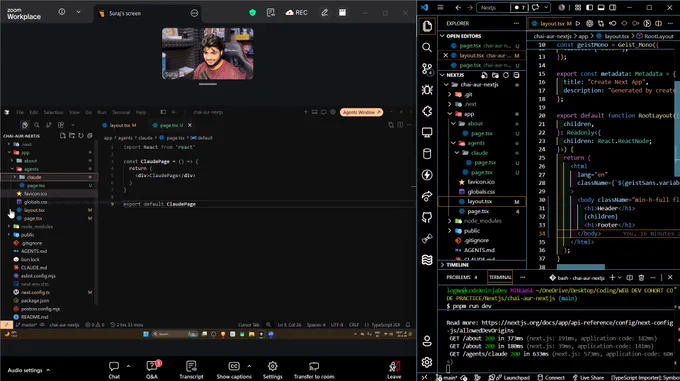
Task: Open Zoom Settings button
Action: [x=272, y=370]
